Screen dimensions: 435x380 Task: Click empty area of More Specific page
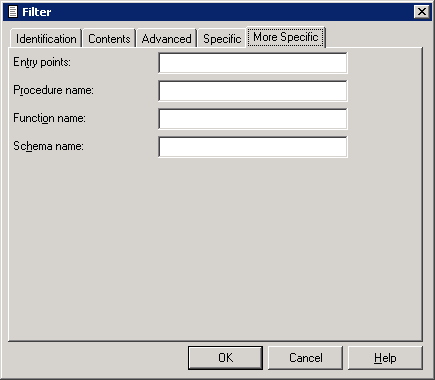[x=215, y=247]
